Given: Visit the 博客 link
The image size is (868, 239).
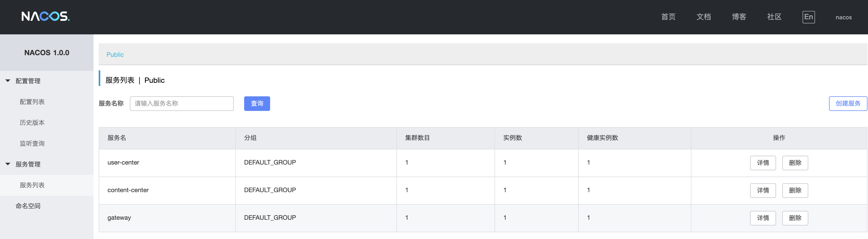Looking at the screenshot, I should 739,17.
